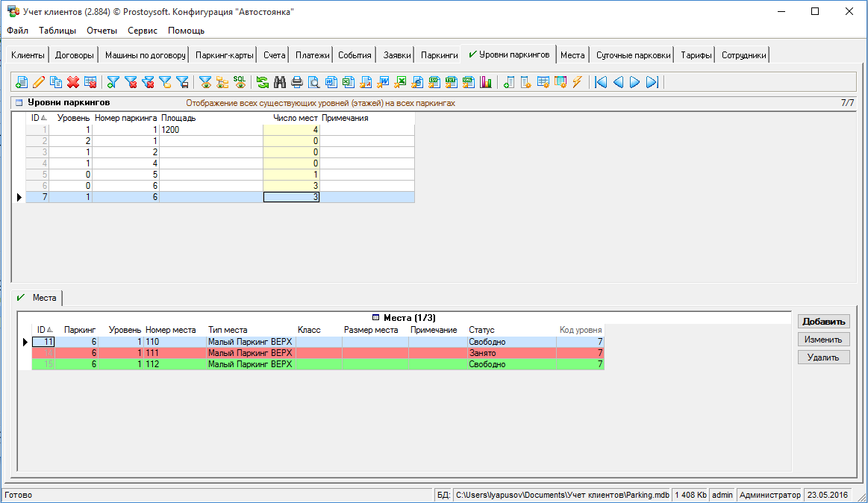Select the red Занято row 111
This screenshot has width=868, height=503.
(299, 353)
